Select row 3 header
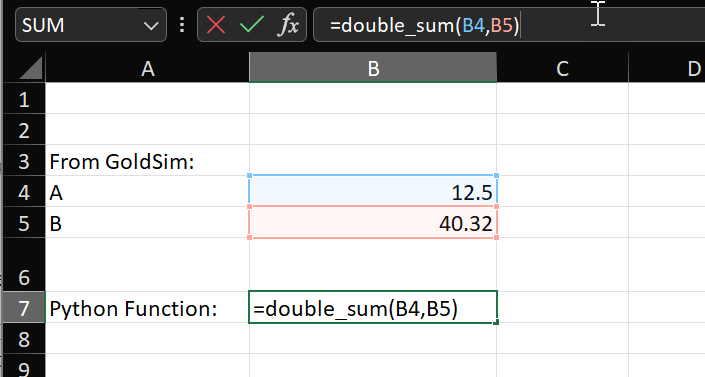Image resolution: width=705 pixels, height=377 pixels. [x=24, y=161]
